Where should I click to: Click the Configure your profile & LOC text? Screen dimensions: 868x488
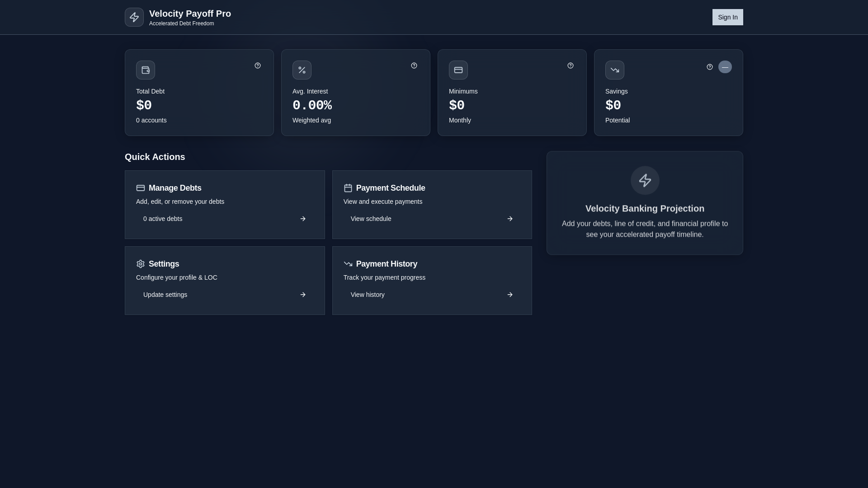coord(177,277)
